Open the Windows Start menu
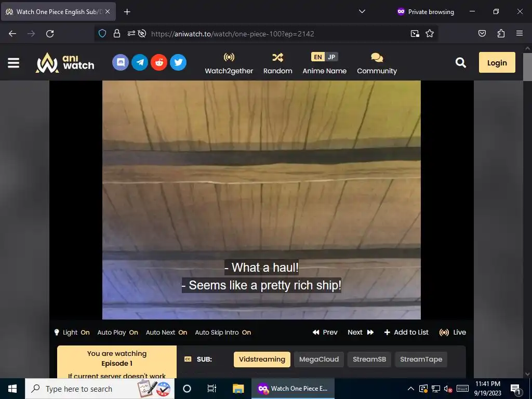Image resolution: width=532 pixels, height=399 pixels. tap(12, 389)
